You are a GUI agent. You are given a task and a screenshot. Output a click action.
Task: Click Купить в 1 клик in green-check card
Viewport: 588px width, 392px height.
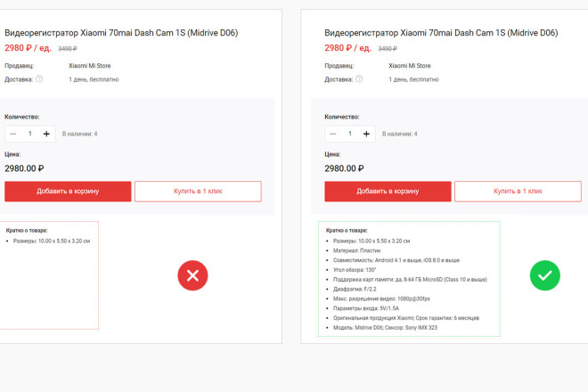518,192
